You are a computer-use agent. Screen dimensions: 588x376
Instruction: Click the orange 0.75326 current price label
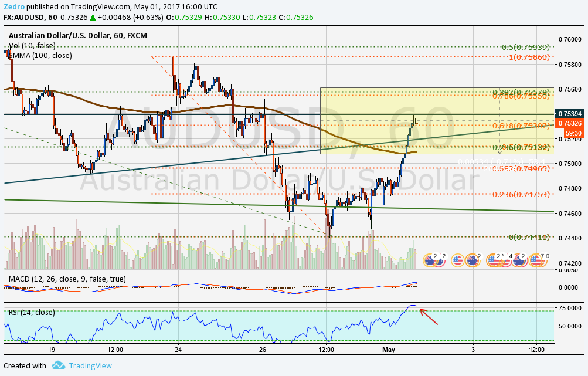(x=569, y=123)
